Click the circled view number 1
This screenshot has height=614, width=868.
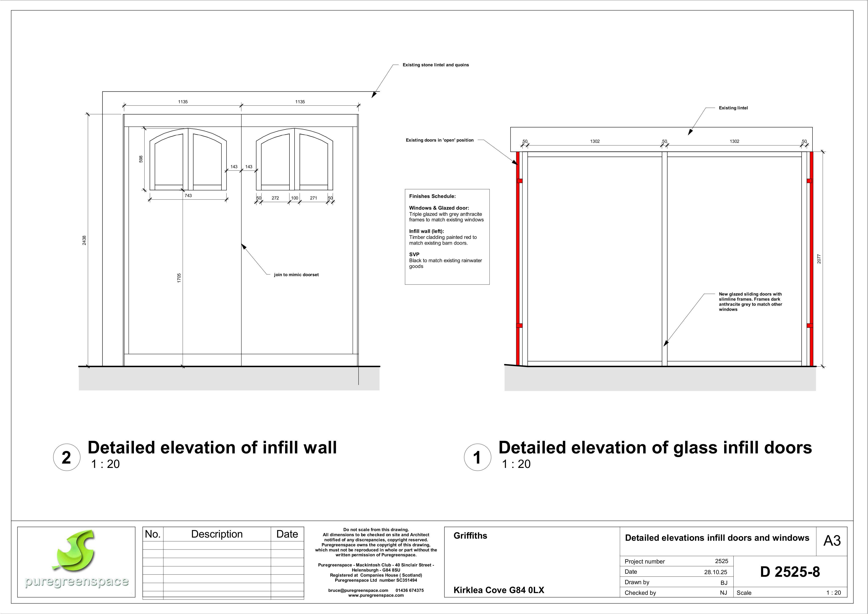click(477, 457)
